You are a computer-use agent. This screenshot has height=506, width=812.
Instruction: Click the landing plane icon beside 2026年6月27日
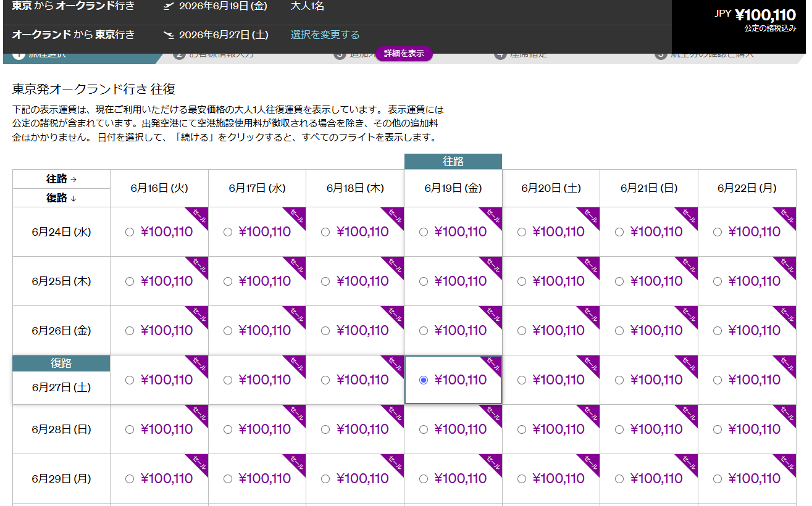pos(168,35)
